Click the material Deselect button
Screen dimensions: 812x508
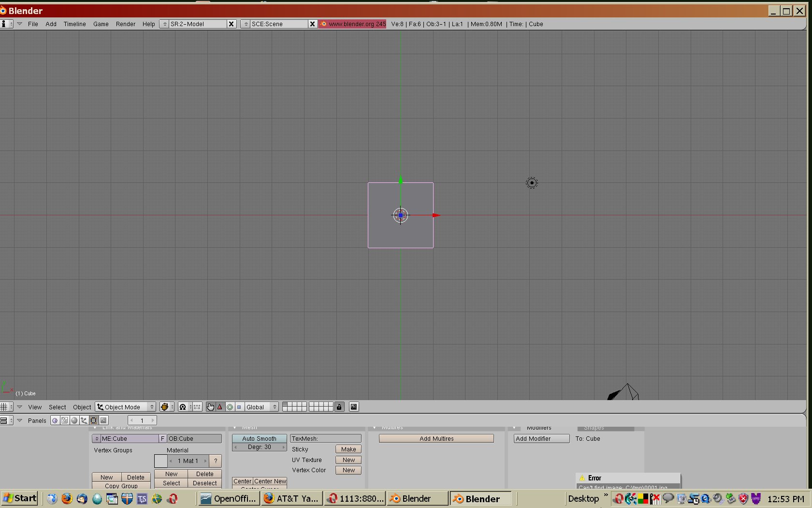coord(205,483)
